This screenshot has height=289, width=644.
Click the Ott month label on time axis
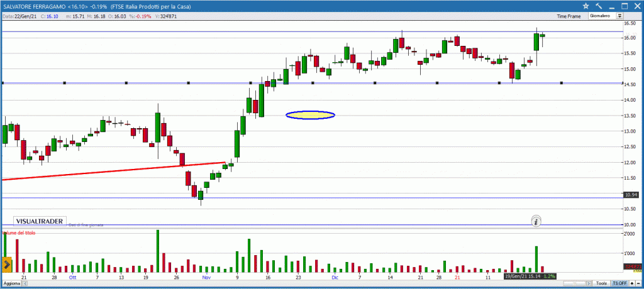pyautogui.click(x=73, y=278)
